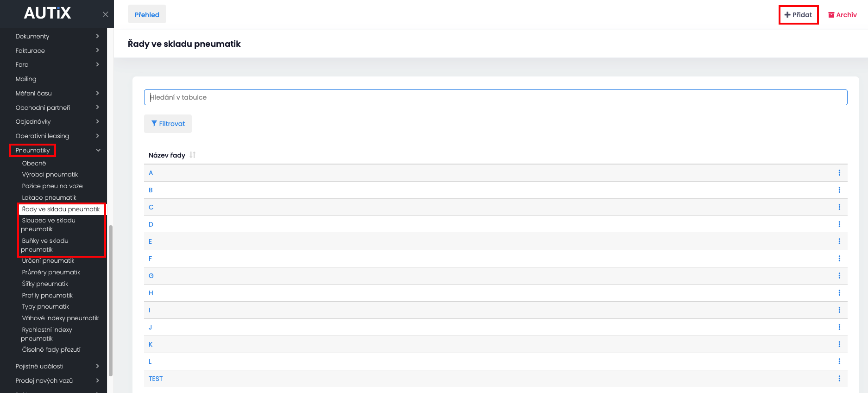Click the Archív button with box icon
Image resolution: width=868 pixels, height=393 pixels.
tap(843, 15)
